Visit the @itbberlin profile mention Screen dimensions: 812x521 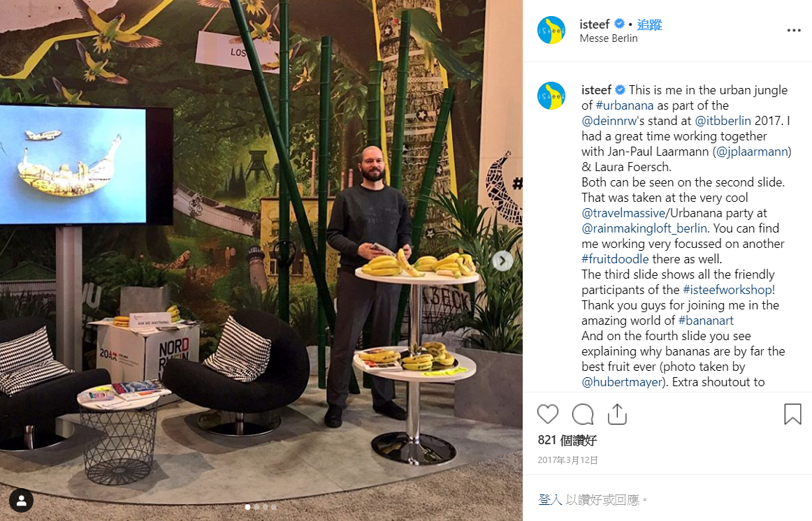point(723,121)
